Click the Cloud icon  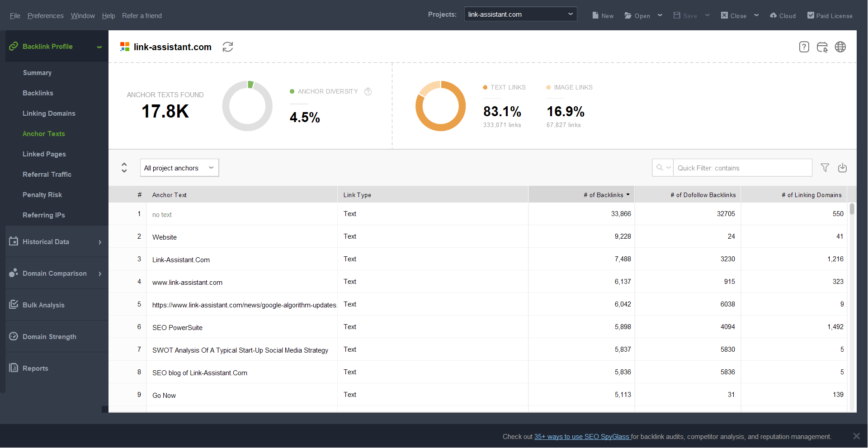click(x=773, y=15)
